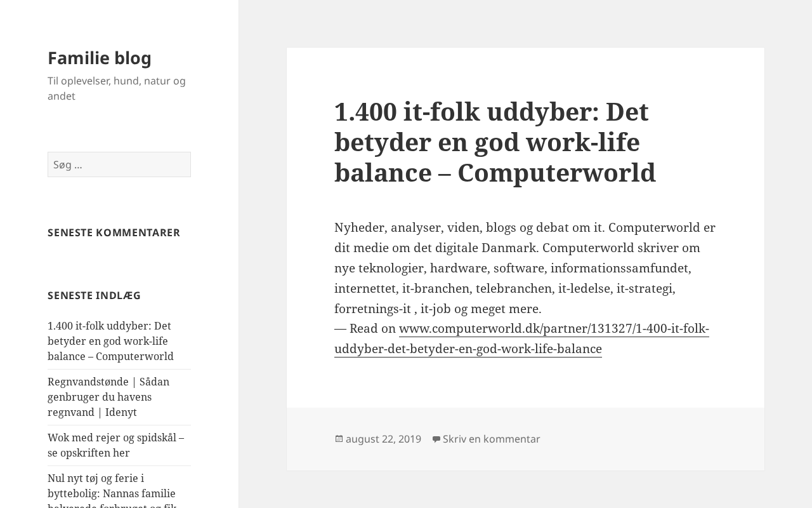Open the august 22, 2019 date link

coord(383,439)
